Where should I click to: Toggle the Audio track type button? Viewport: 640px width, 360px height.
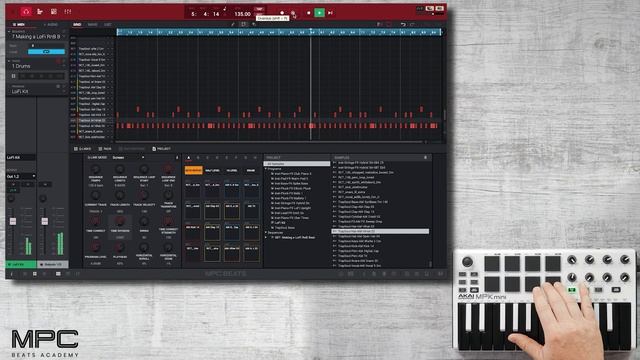coord(51,25)
